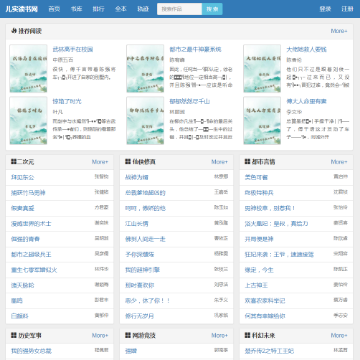
Task: Click the top-right recommended book cover thumbnail
Action: pos(262,68)
